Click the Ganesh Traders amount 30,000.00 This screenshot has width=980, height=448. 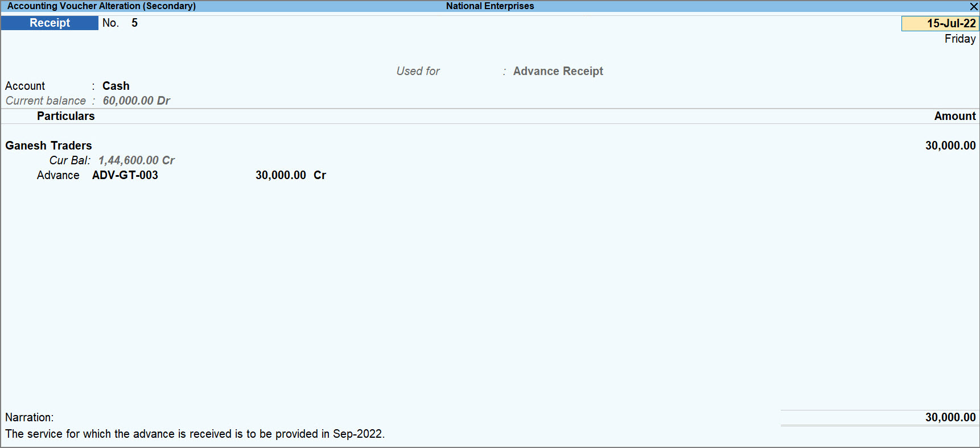(x=950, y=146)
